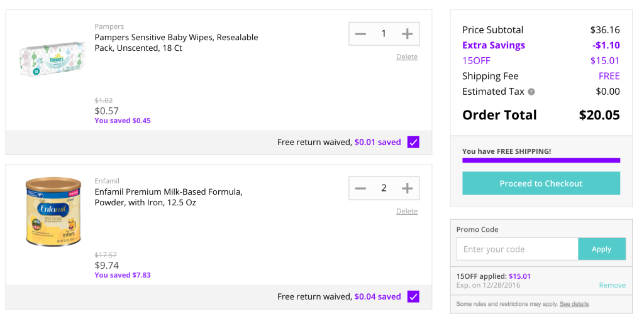The height and width of the screenshot is (319, 644).
Task: Click 'You saved $7.83' text
Action: click(x=123, y=275)
